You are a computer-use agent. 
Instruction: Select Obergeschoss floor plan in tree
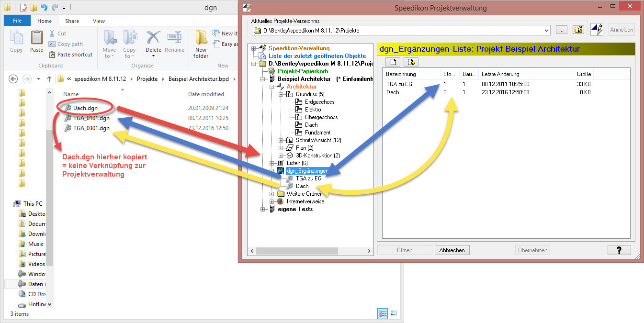(321, 117)
